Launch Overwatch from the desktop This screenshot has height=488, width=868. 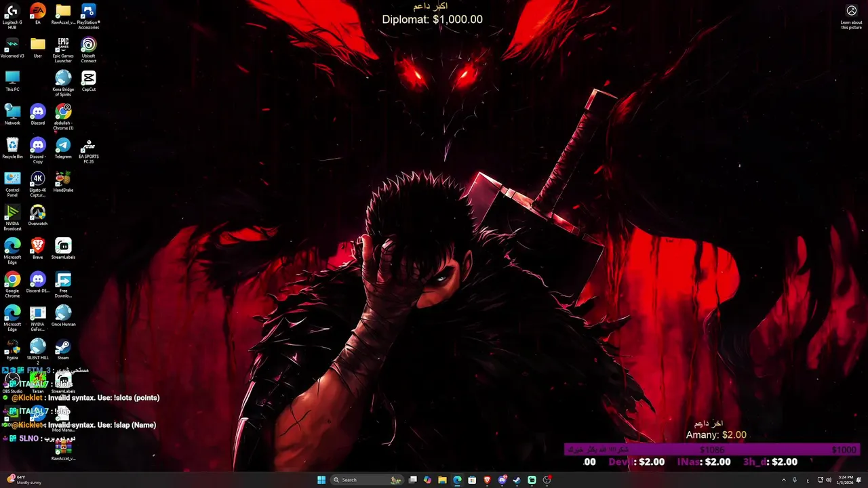pos(38,215)
